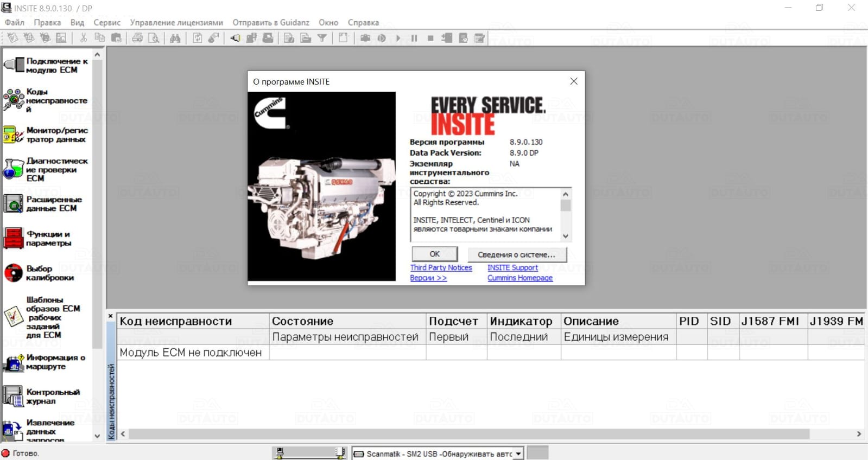
Task: Open the Сервис menu
Action: pos(107,23)
